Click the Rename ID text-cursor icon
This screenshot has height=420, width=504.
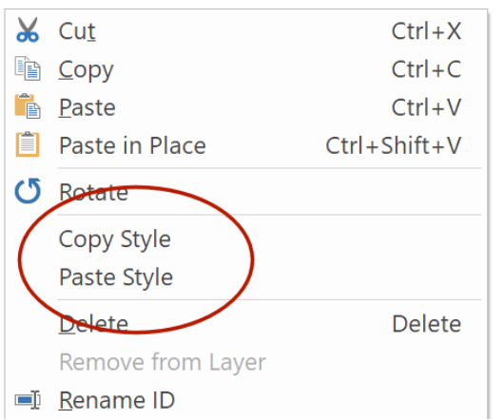28,400
